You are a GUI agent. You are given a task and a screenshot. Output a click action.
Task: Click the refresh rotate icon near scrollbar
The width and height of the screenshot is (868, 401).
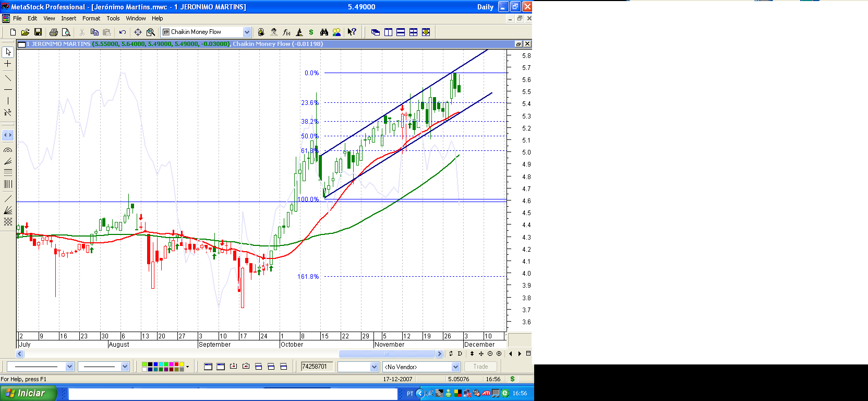pos(451,353)
